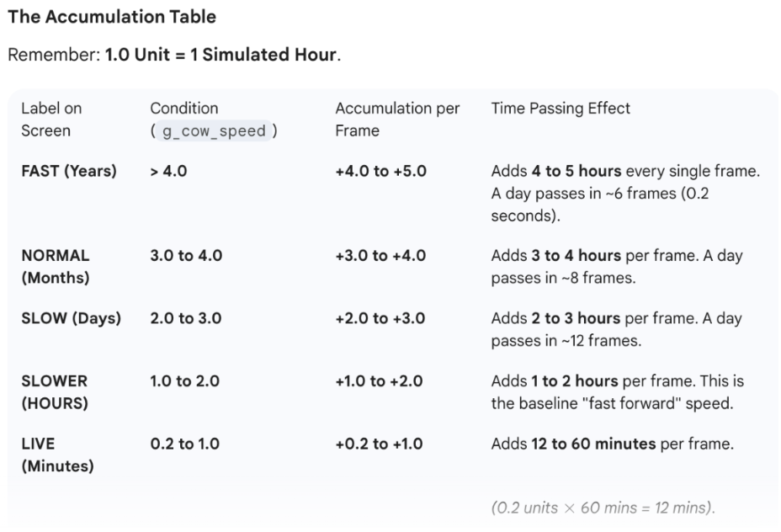Click the "Accumulation per Frame" column header

click(x=397, y=120)
